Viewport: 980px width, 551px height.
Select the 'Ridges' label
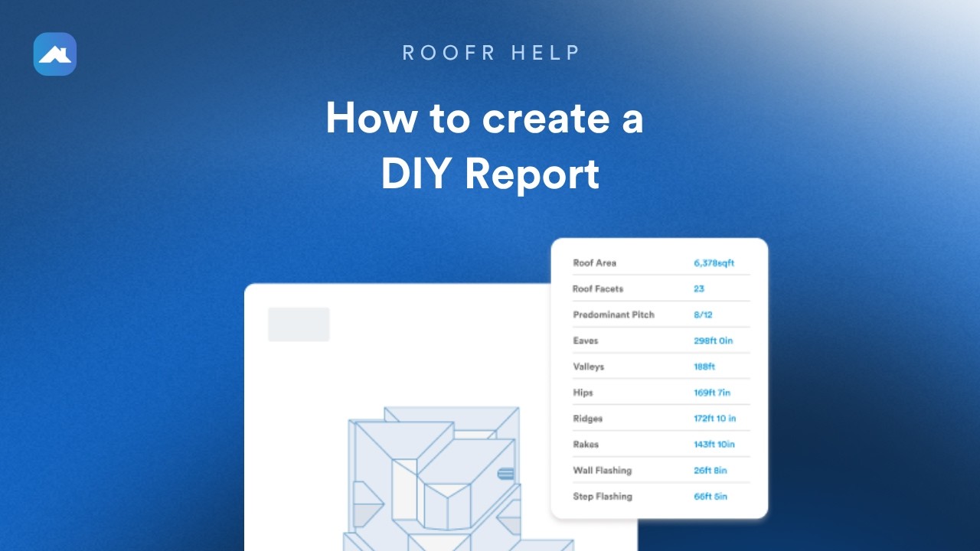(x=587, y=419)
